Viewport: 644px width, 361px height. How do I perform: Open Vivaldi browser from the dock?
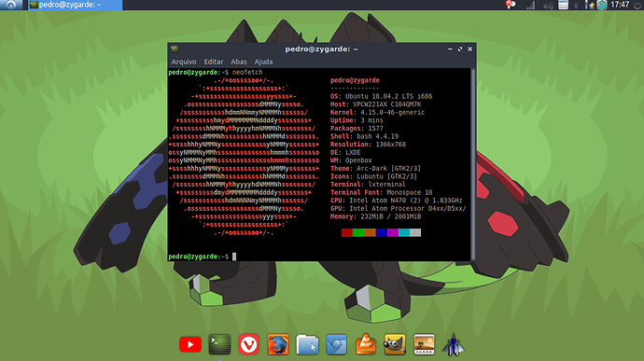coord(248,344)
